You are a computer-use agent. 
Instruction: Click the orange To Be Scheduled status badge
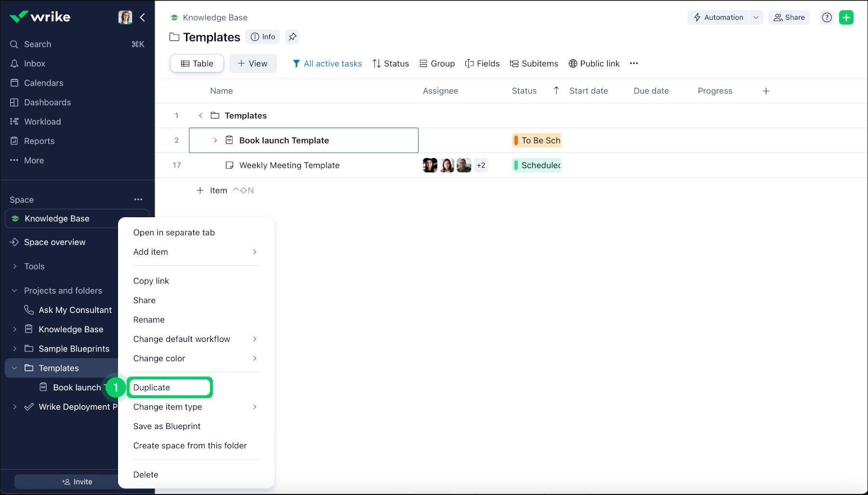click(536, 140)
